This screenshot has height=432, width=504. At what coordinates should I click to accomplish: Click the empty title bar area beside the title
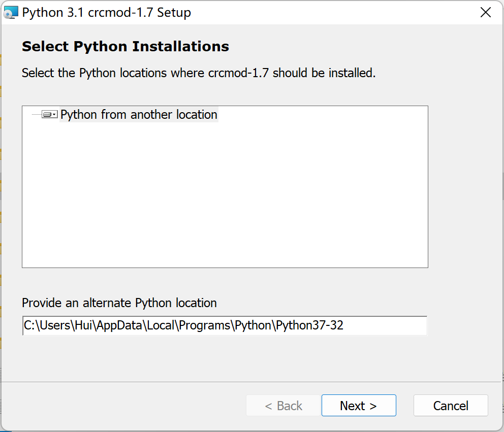(x=330, y=13)
